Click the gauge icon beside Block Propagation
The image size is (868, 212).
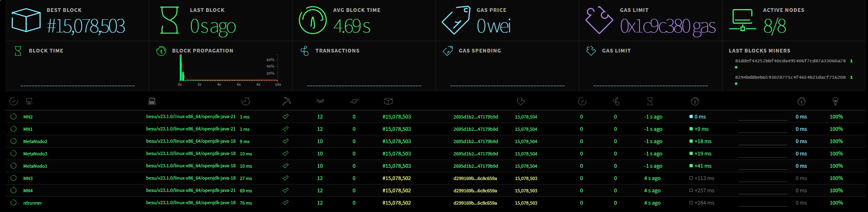pyautogui.click(x=161, y=51)
